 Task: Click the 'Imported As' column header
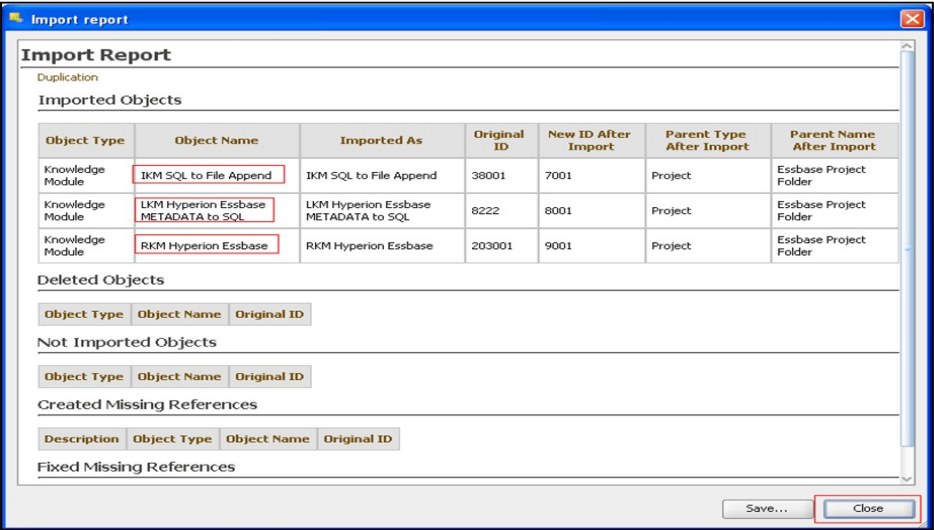[381, 141]
